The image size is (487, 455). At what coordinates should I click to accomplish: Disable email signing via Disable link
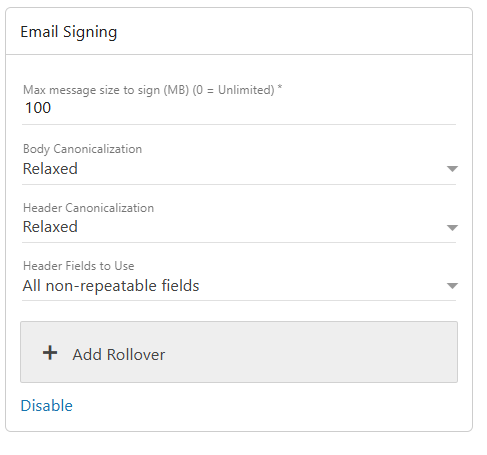click(x=47, y=406)
